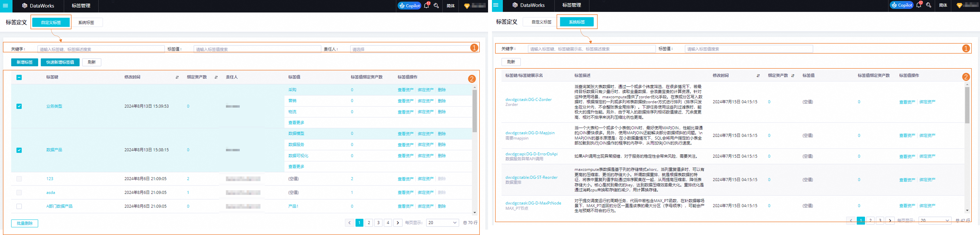Sort by 修改时间 in the custom tags table
980x235 pixels.
click(x=177, y=77)
